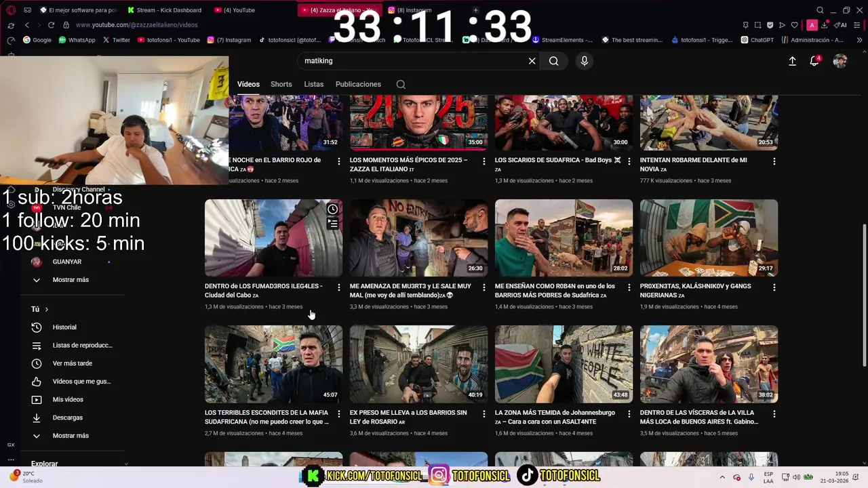Open options for DENTRO DE LAS VÍSCERAS video
Screen dimensions: 868x488
[x=774, y=413]
